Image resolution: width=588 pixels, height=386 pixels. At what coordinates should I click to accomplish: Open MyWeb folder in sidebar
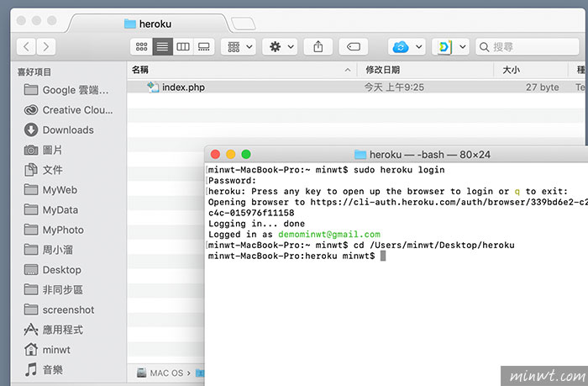click(51, 189)
